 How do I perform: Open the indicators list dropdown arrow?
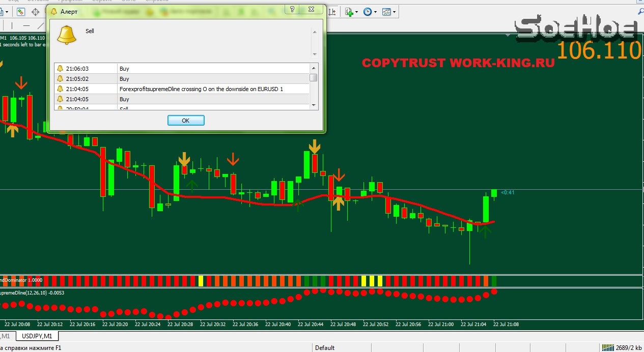pos(356,12)
